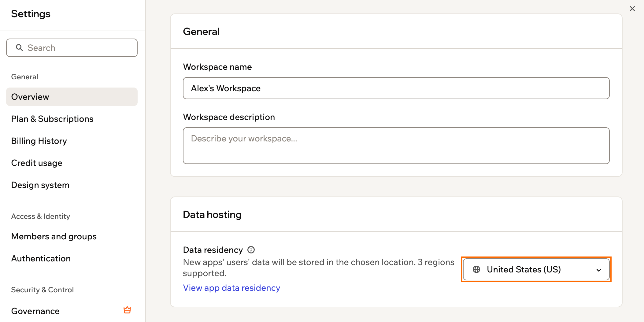Screen dimensions: 644x322
Task: Click the "Workspace description" label
Action: 229,117
